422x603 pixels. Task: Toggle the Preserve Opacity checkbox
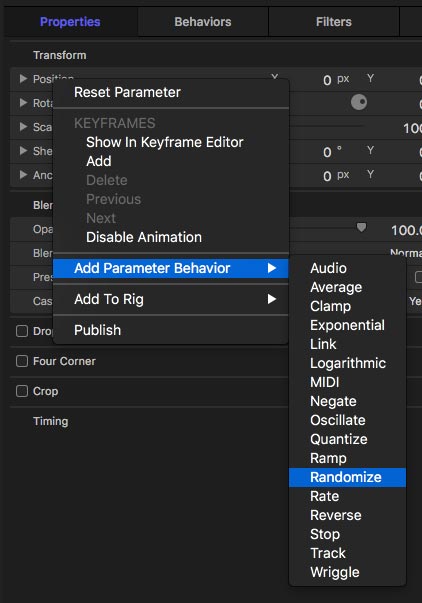pyautogui.click(x=419, y=277)
